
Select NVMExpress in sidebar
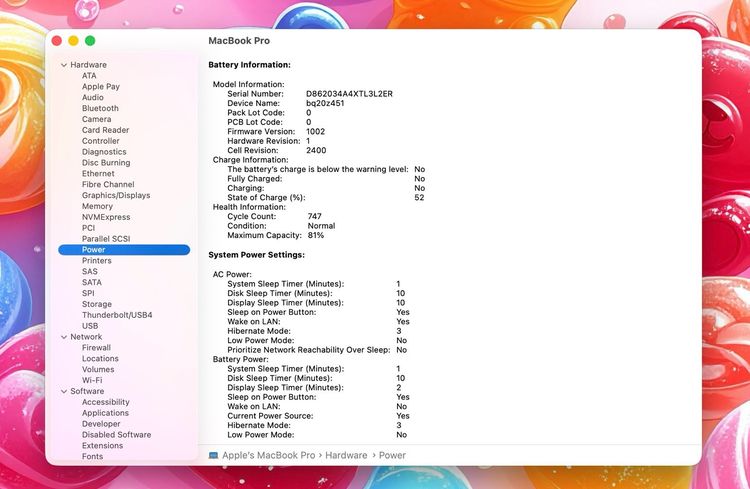click(106, 217)
